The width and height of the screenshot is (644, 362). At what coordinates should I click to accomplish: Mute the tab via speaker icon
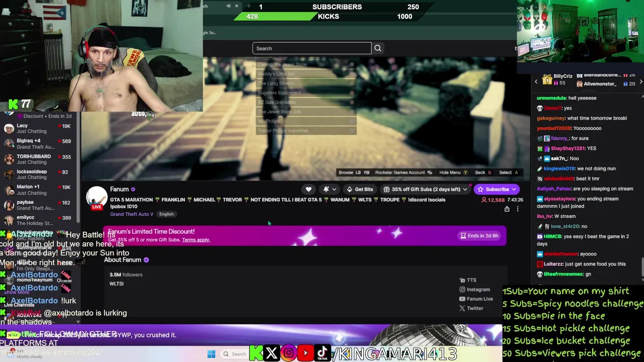pos(228,6)
